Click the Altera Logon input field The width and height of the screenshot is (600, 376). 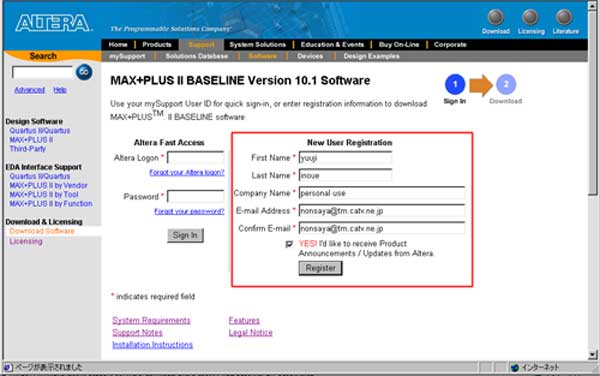coord(196,158)
